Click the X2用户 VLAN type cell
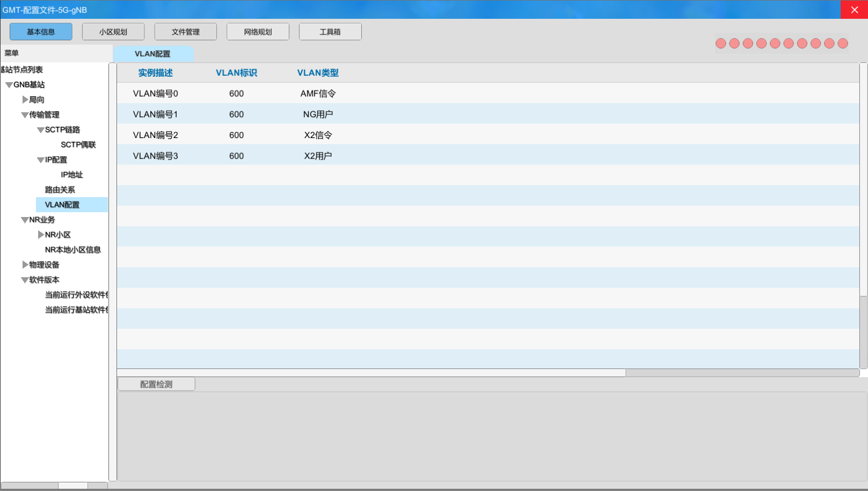Viewport: 868px width, 491px height. [318, 156]
